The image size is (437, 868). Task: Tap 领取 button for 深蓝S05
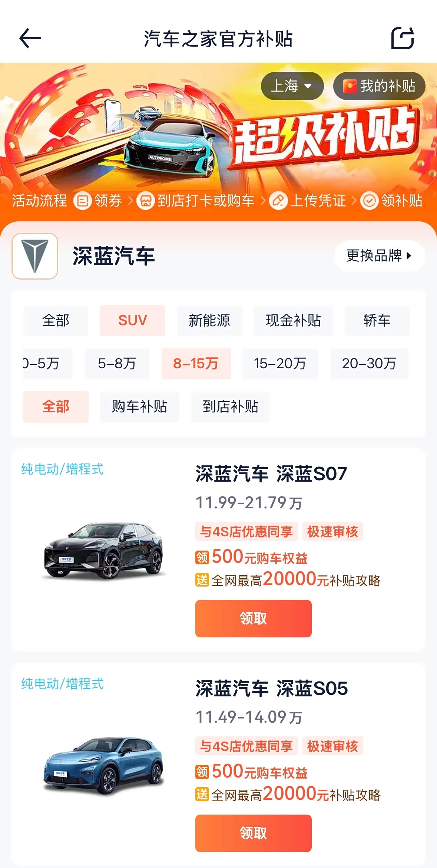253,833
